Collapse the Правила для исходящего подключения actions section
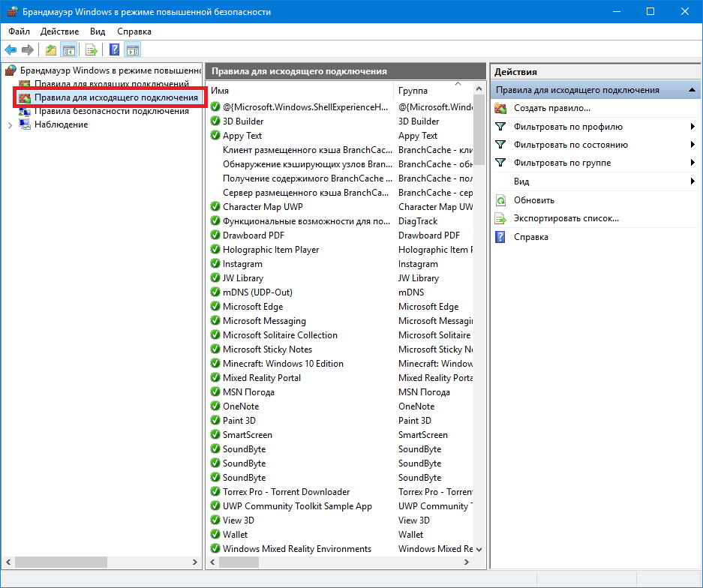 coord(692,90)
